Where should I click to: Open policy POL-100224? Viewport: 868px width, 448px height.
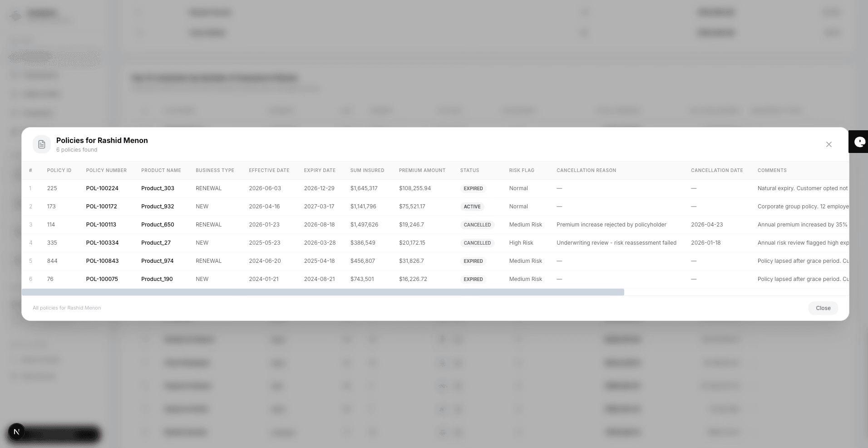(102, 188)
